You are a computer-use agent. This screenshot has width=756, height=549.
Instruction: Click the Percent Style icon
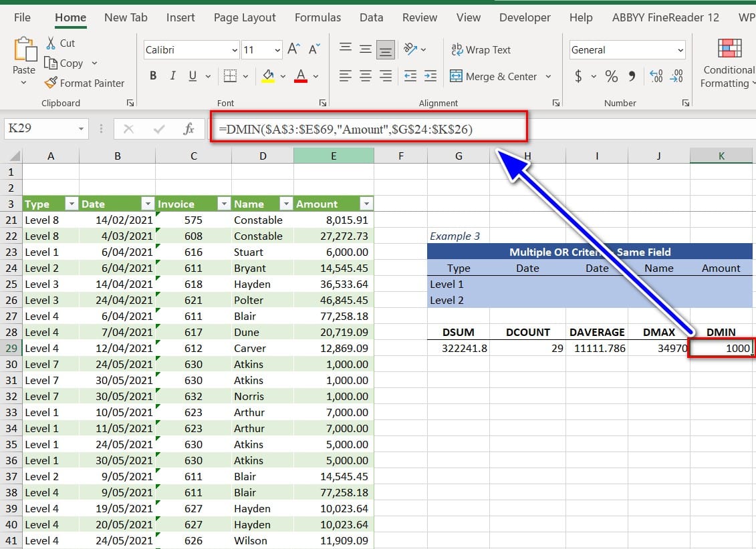point(611,76)
